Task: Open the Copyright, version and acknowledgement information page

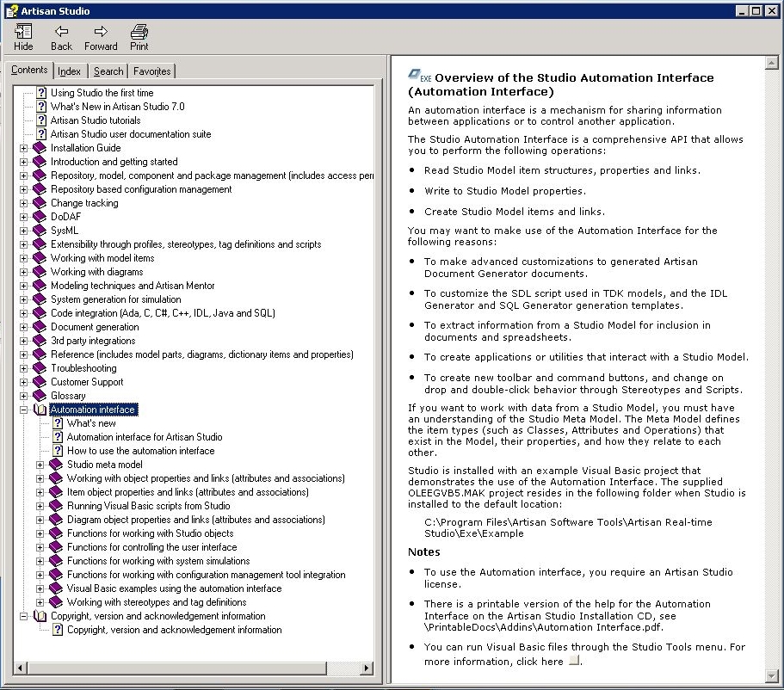Action: pos(175,630)
